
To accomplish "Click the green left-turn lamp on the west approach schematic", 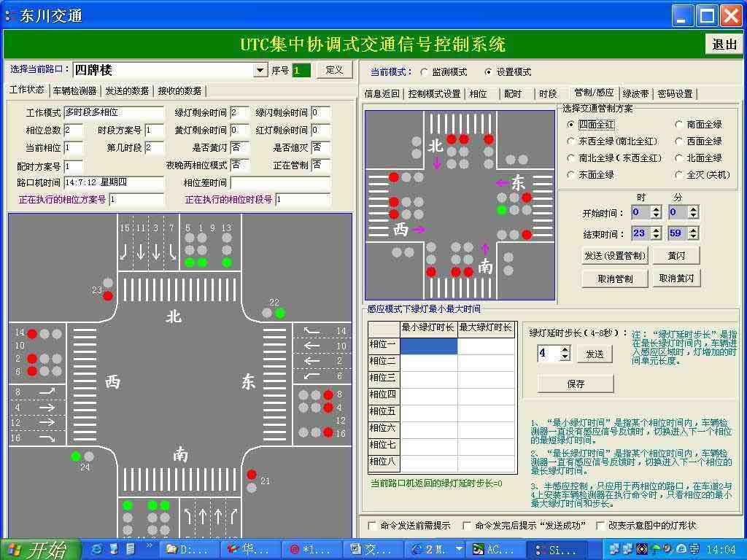I will coord(502,210).
